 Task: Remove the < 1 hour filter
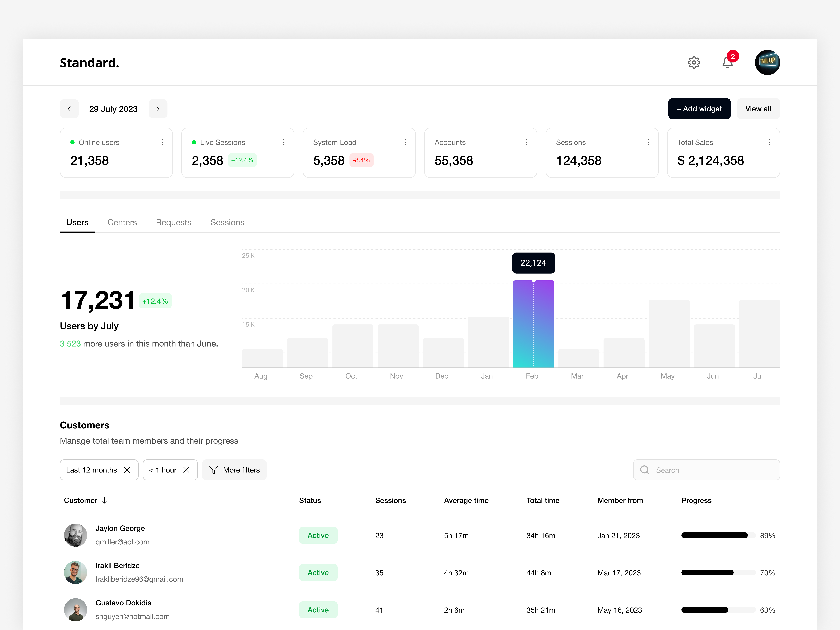[x=187, y=470]
